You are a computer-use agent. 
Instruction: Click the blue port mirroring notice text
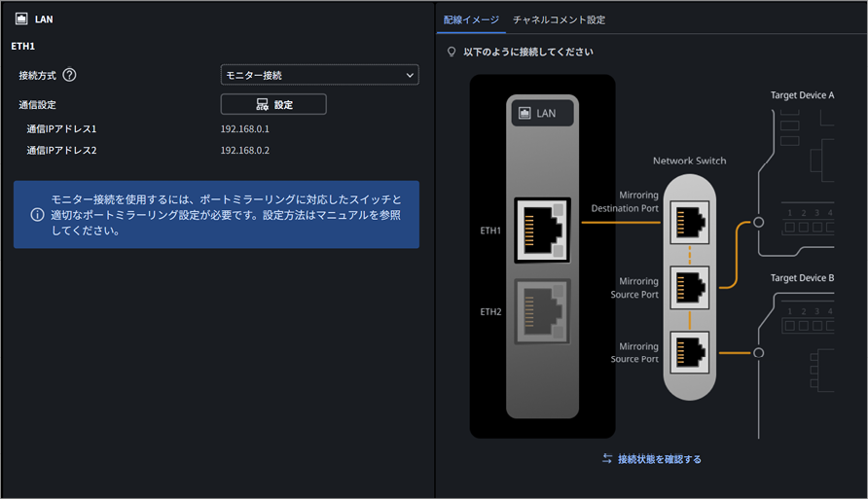click(226, 215)
